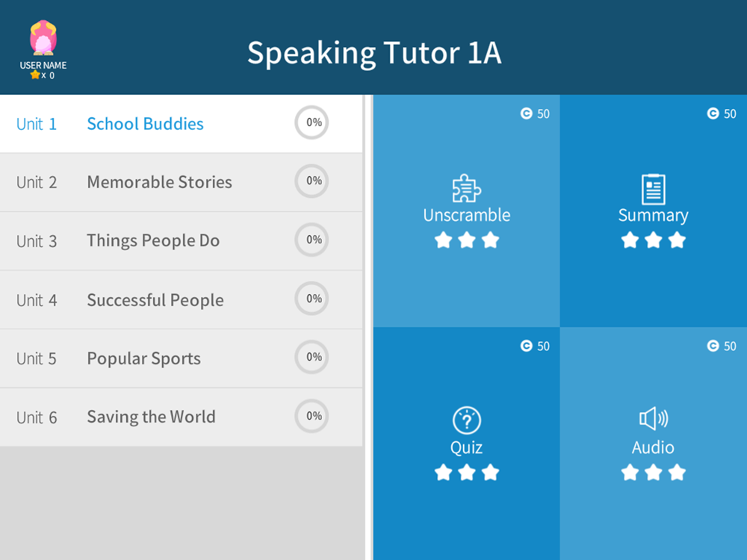Click the 0% progress ring for Unit 6
This screenshot has width=747, height=560.
pos(311,416)
